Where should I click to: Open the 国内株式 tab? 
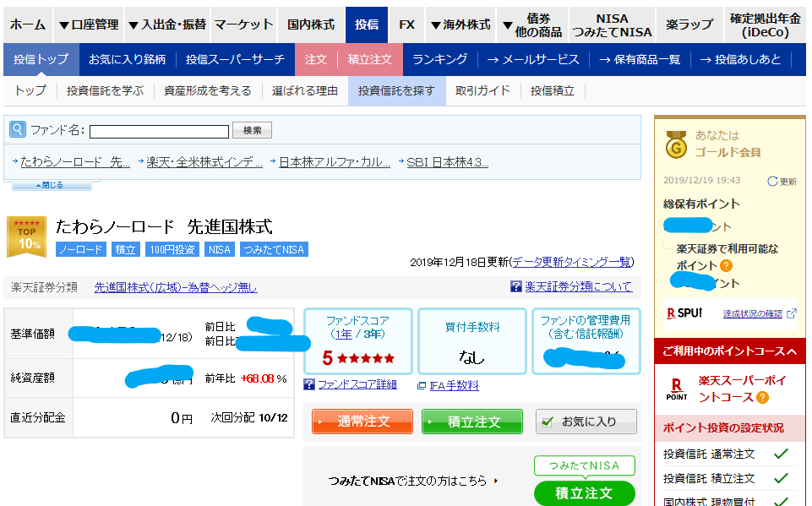[x=311, y=24]
